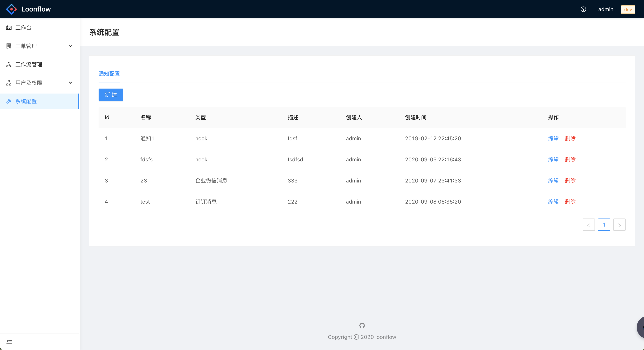Screen dimensions: 644x350
Task: Click the timestamp 2020-09-08 06:35:20
Action: 433,202
